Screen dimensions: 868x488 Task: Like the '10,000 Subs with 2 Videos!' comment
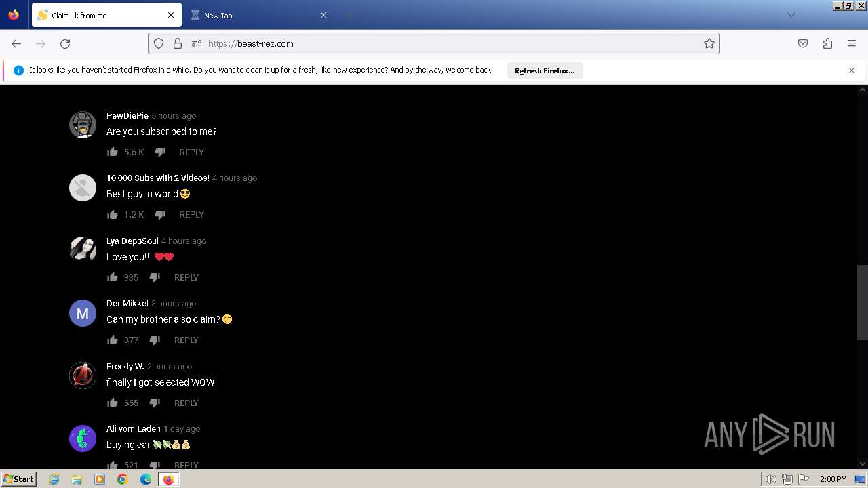[x=113, y=214]
